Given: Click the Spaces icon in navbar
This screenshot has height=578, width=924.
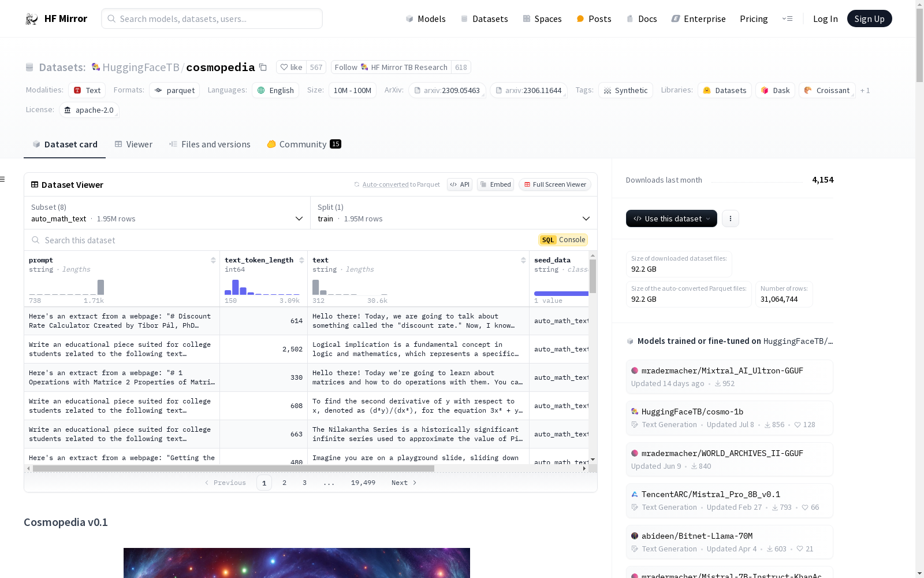Looking at the screenshot, I should pyautogui.click(x=527, y=19).
